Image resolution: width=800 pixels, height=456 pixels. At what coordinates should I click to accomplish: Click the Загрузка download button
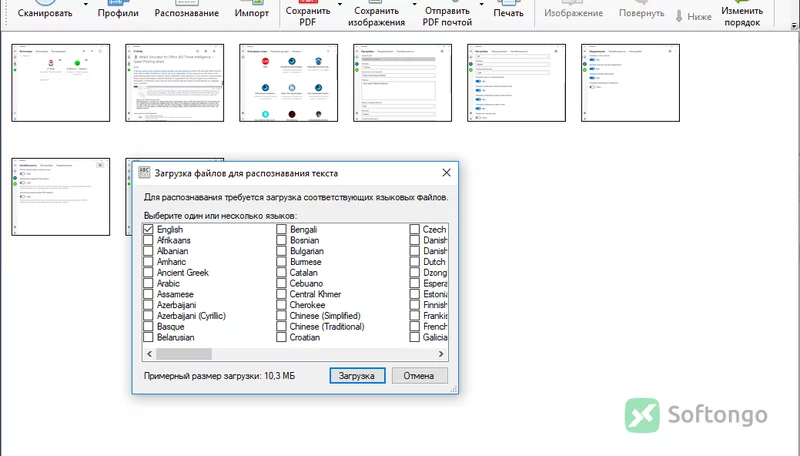point(357,376)
